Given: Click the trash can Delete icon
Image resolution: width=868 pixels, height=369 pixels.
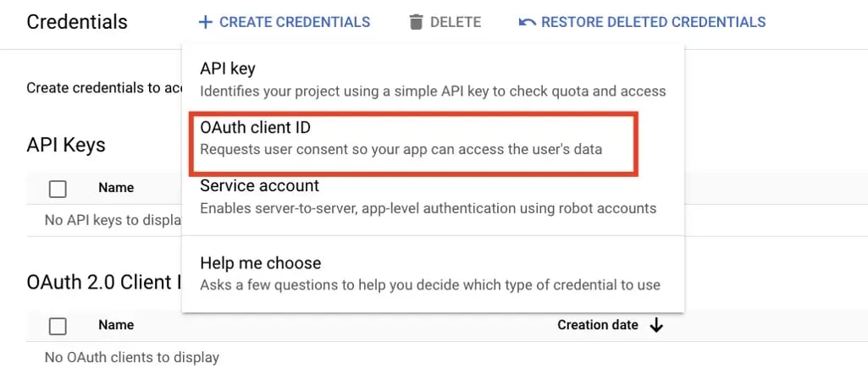Looking at the screenshot, I should click(416, 22).
